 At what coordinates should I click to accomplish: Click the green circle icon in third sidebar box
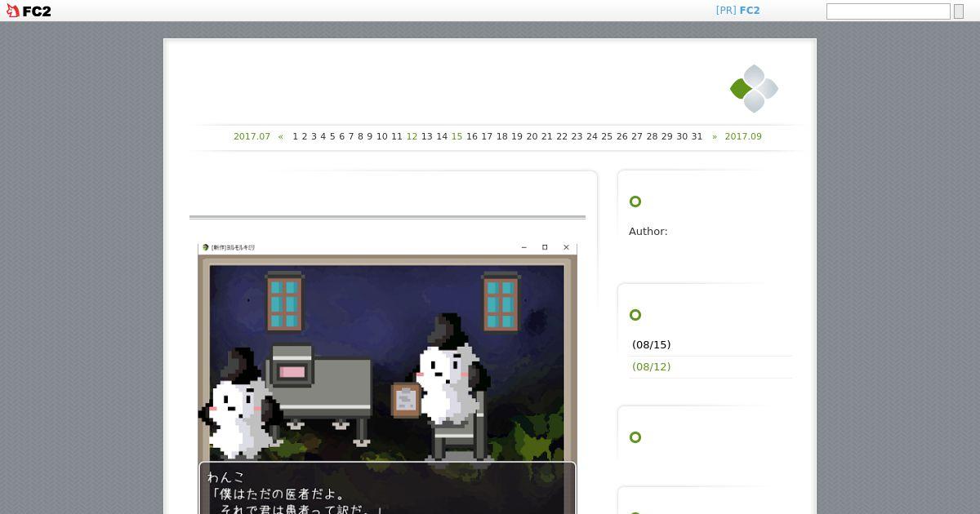635,437
